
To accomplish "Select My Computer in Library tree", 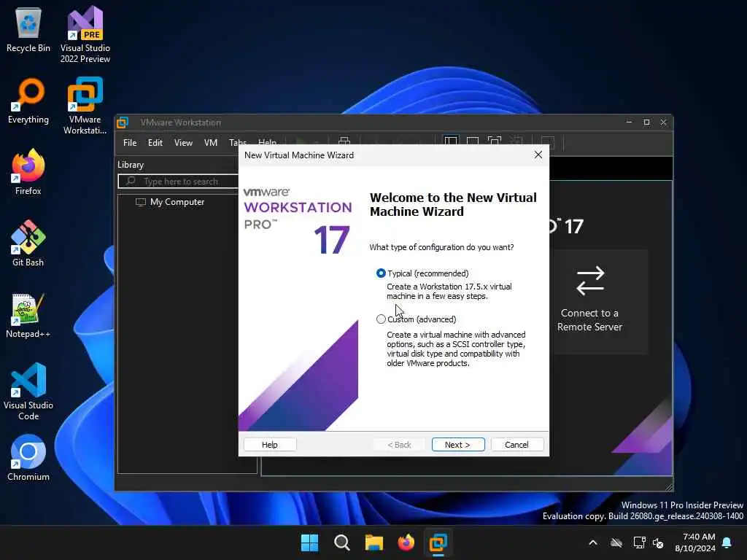I will (177, 202).
